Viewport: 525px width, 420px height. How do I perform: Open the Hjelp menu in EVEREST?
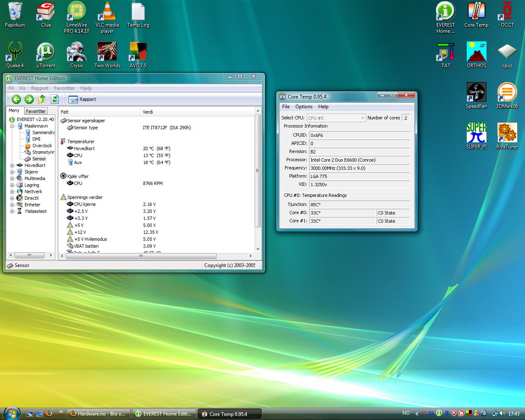pyautogui.click(x=86, y=88)
